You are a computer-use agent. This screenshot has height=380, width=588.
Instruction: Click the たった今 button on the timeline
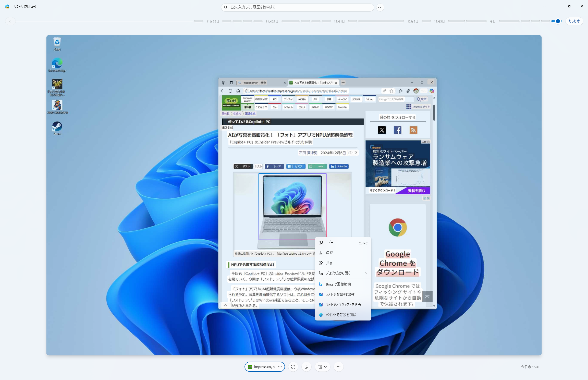[574, 21]
